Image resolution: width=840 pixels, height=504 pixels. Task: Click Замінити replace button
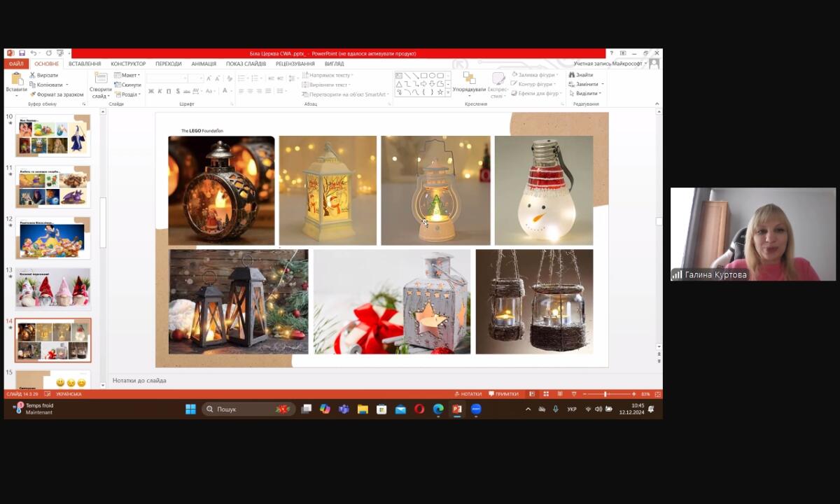[x=587, y=84]
